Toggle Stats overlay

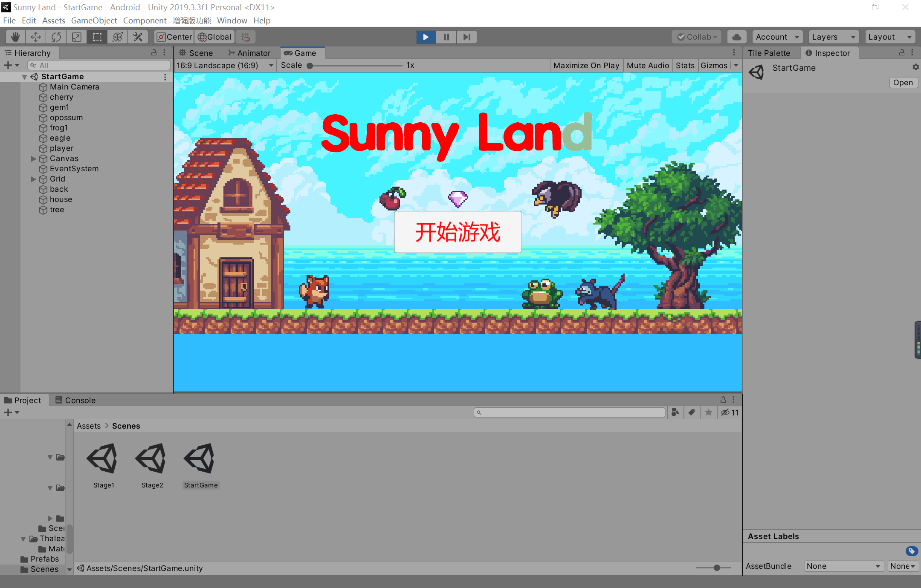pyautogui.click(x=685, y=65)
